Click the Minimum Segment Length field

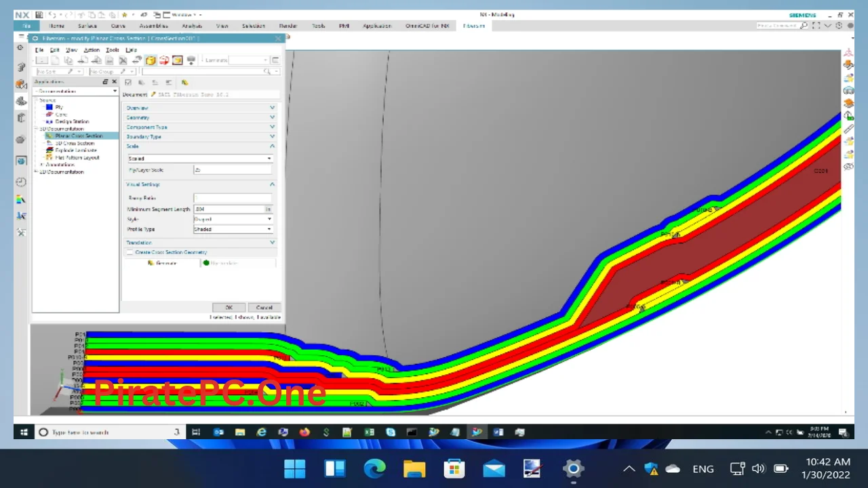229,209
